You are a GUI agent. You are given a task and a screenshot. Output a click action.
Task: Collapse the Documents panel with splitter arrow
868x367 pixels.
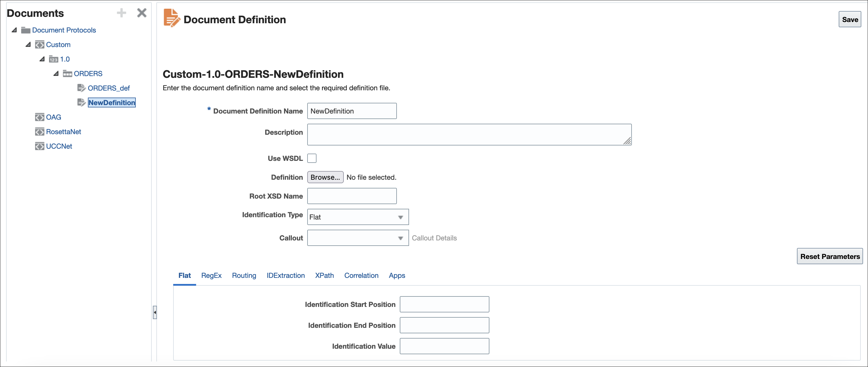click(155, 312)
